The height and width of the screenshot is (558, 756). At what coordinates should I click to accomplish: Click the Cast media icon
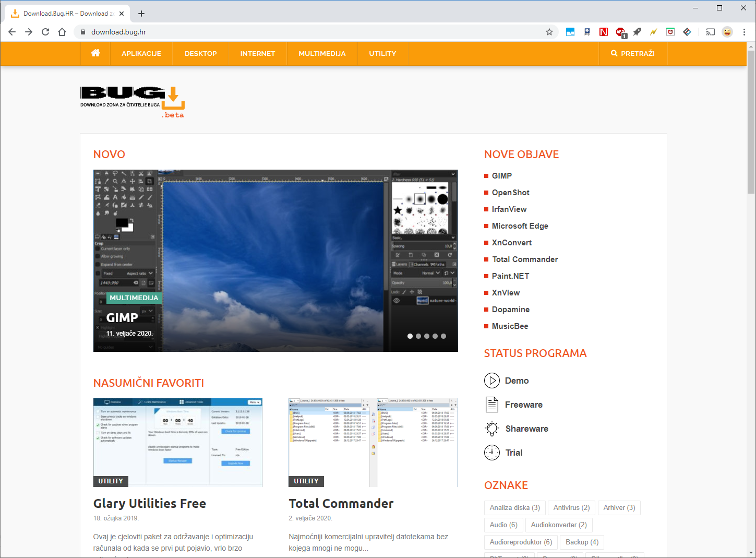[x=710, y=32]
